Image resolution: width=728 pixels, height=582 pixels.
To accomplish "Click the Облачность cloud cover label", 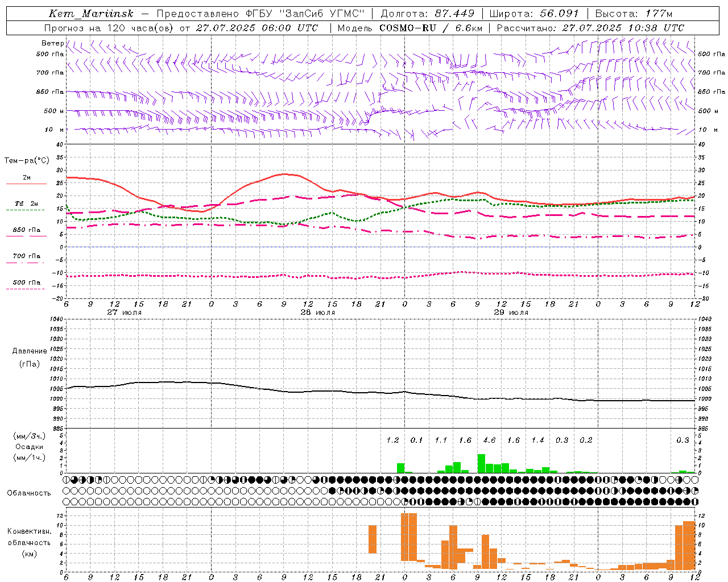I will [x=29, y=493].
